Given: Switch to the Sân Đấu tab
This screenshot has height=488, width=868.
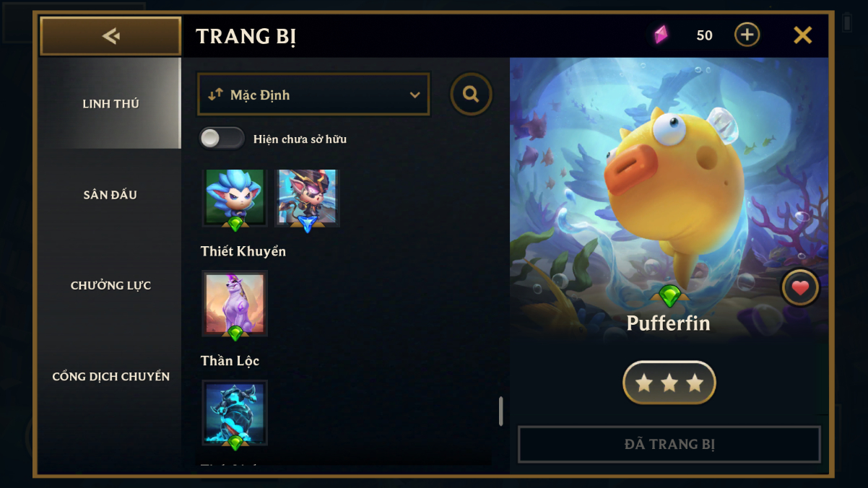Looking at the screenshot, I should [110, 194].
